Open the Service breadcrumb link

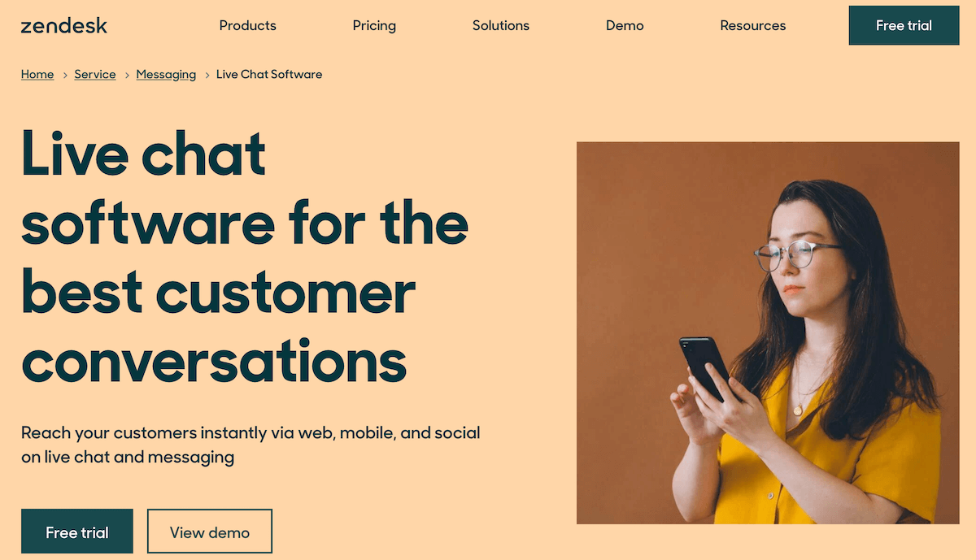[95, 74]
